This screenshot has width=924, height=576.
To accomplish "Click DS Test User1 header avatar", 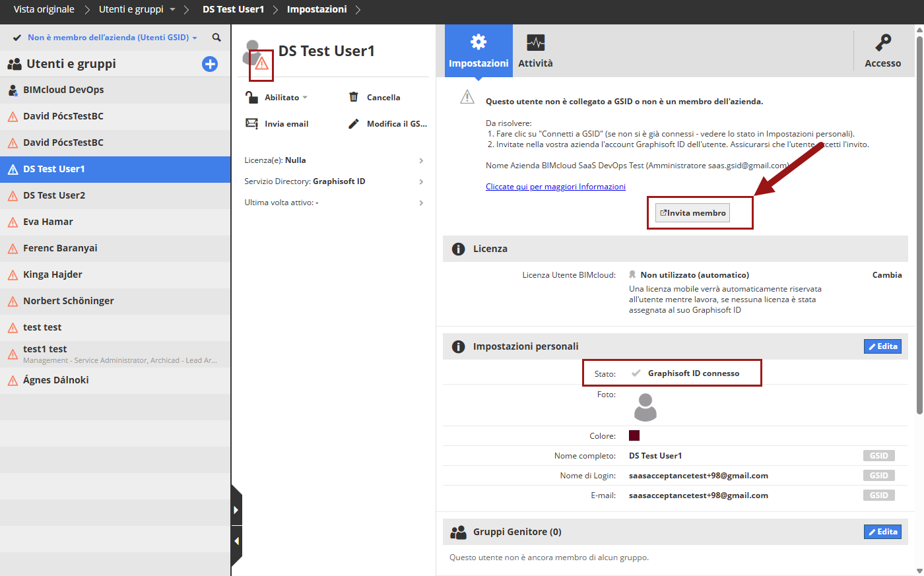I will [x=253, y=53].
